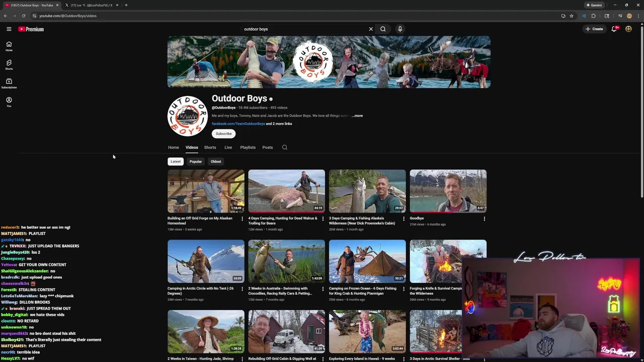Image resolution: width=644 pixels, height=362 pixels.
Task: Open options menu for Dead Walrus camping video
Action: tap(323, 219)
